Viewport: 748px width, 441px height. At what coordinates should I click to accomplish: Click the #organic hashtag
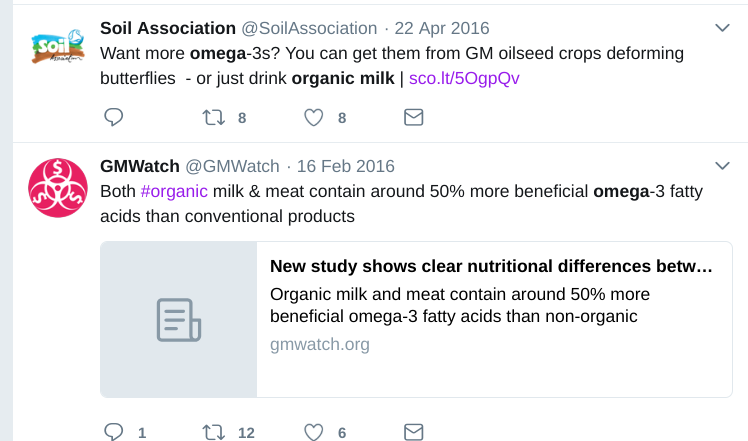coord(174,190)
